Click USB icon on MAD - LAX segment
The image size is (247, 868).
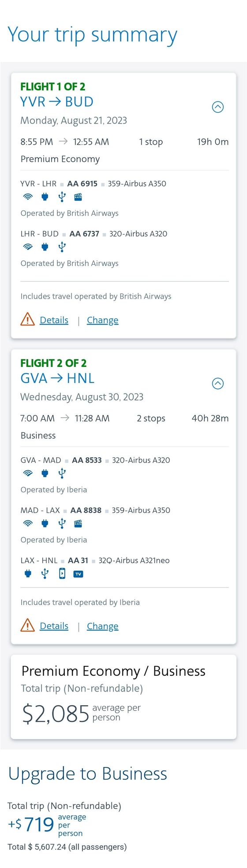tap(62, 524)
